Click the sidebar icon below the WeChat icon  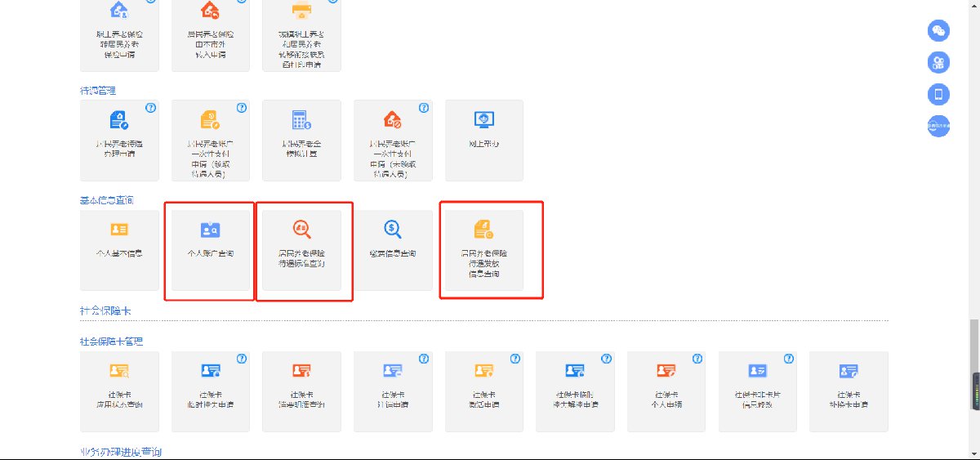(x=938, y=62)
